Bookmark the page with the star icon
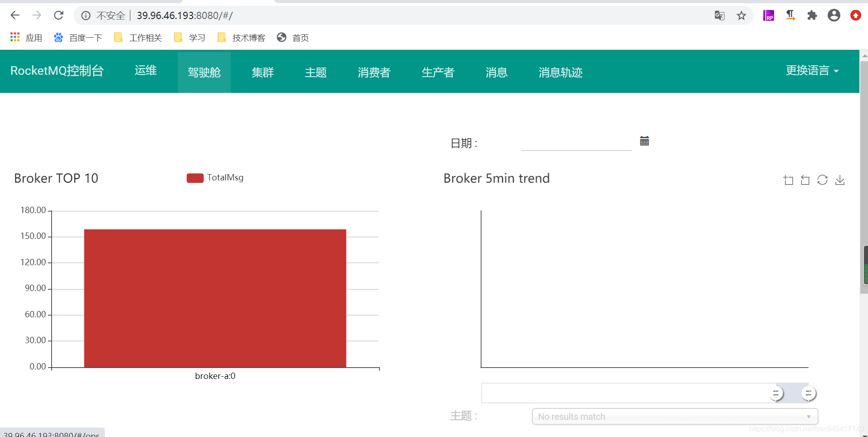 point(742,15)
